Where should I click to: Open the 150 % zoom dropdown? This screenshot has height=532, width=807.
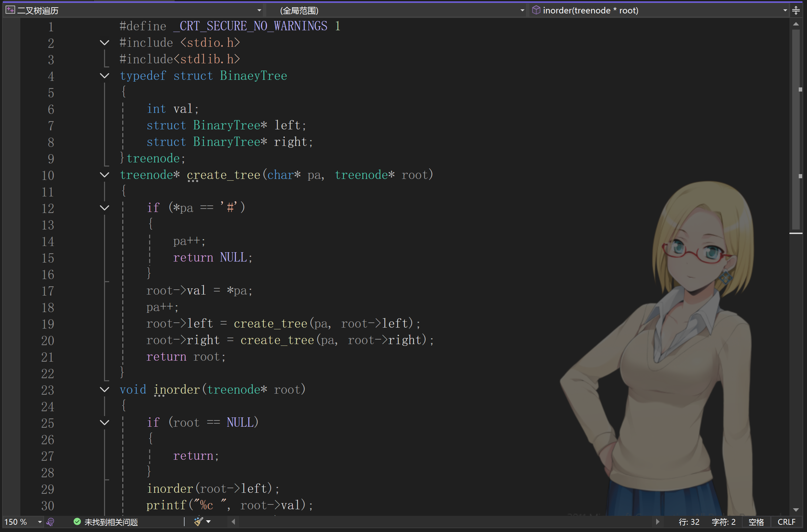[40, 522]
